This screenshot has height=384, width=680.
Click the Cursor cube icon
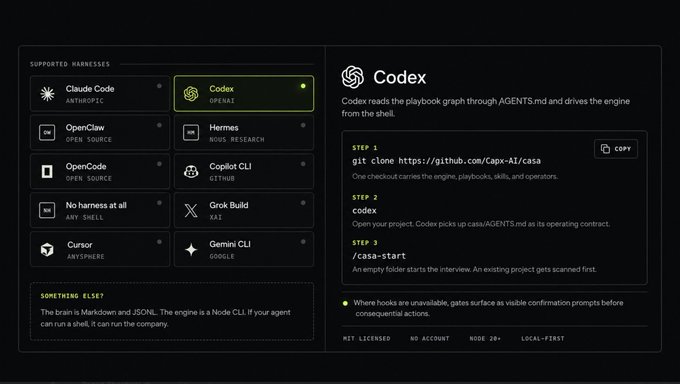pos(47,249)
